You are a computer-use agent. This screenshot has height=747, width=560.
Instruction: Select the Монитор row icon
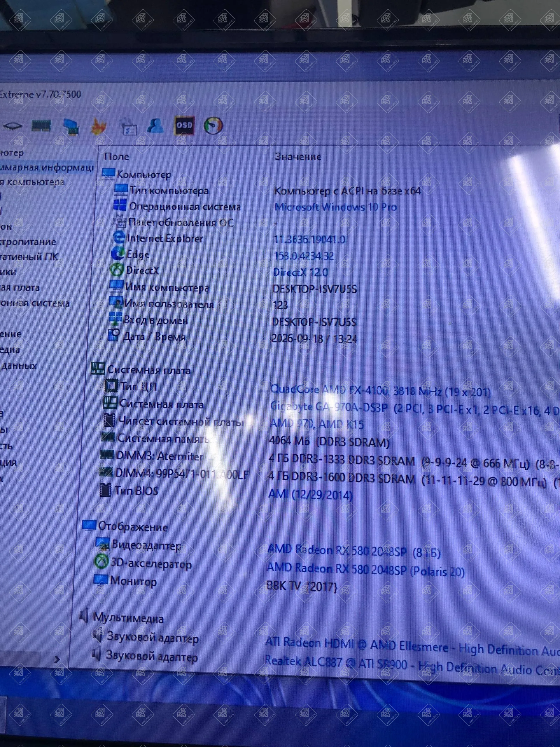[x=101, y=580]
